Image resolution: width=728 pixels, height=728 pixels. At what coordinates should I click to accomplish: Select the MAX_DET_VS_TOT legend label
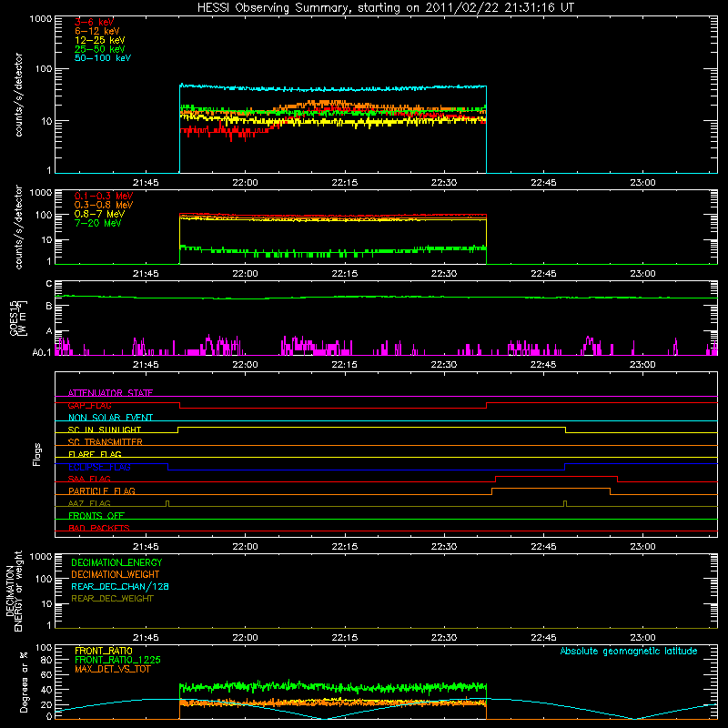pos(113,669)
